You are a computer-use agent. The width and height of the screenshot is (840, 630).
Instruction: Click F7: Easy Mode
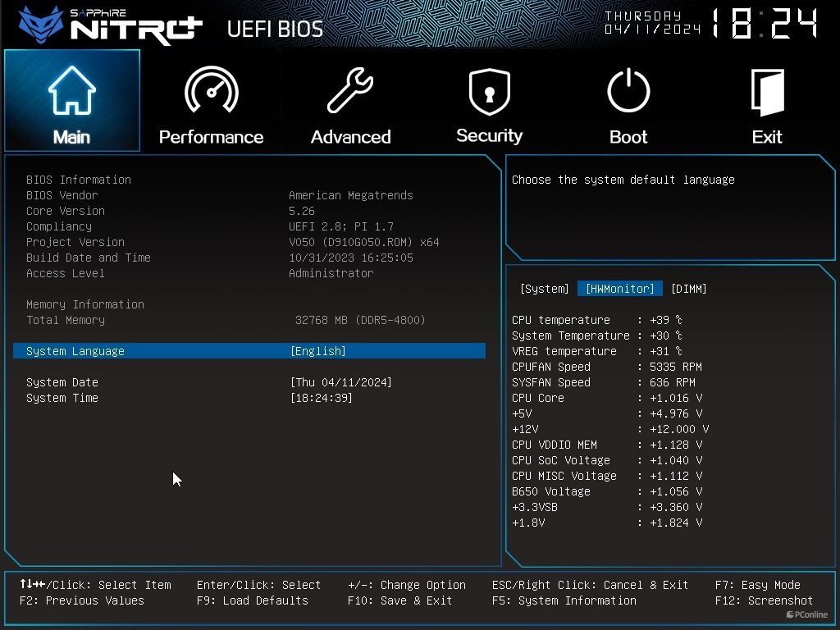(x=757, y=585)
